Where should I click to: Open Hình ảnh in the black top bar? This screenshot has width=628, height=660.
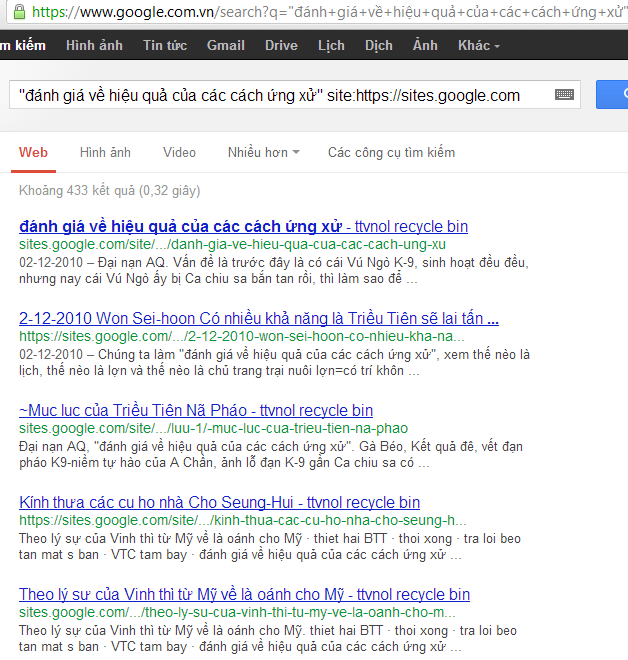click(94, 45)
